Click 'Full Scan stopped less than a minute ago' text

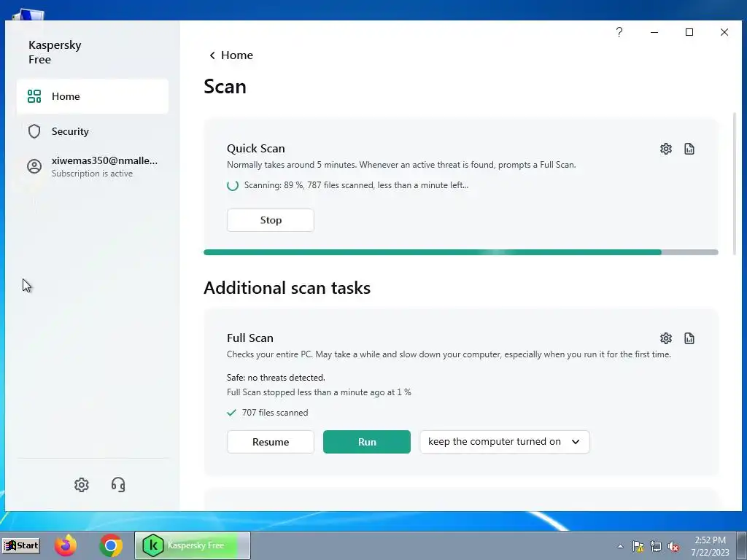point(319,392)
